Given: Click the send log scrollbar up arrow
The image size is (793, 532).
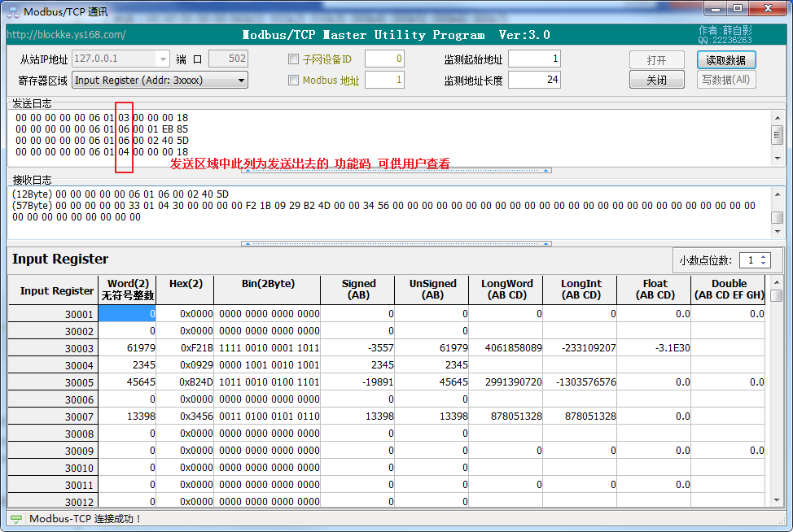Looking at the screenshot, I should (777, 117).
